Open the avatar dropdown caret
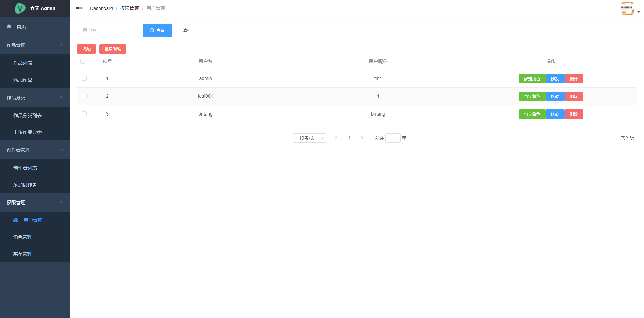The image size is (644, 318). [639, 12]
